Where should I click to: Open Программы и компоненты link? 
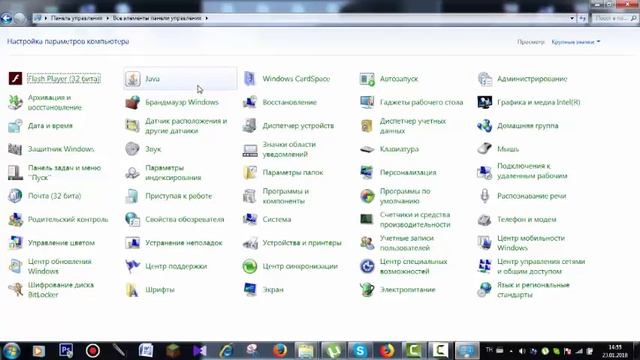(286, 196)
